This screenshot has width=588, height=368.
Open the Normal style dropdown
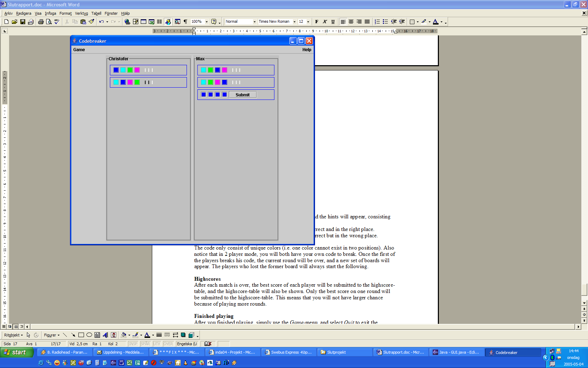[x=254, y=22]
